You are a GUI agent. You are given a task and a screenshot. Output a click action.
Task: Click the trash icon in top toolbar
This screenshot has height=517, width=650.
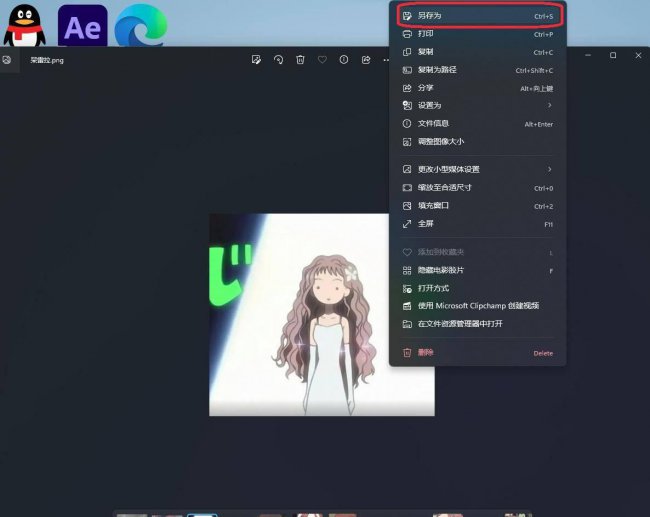pyautogui.click(x=301, y=60)
